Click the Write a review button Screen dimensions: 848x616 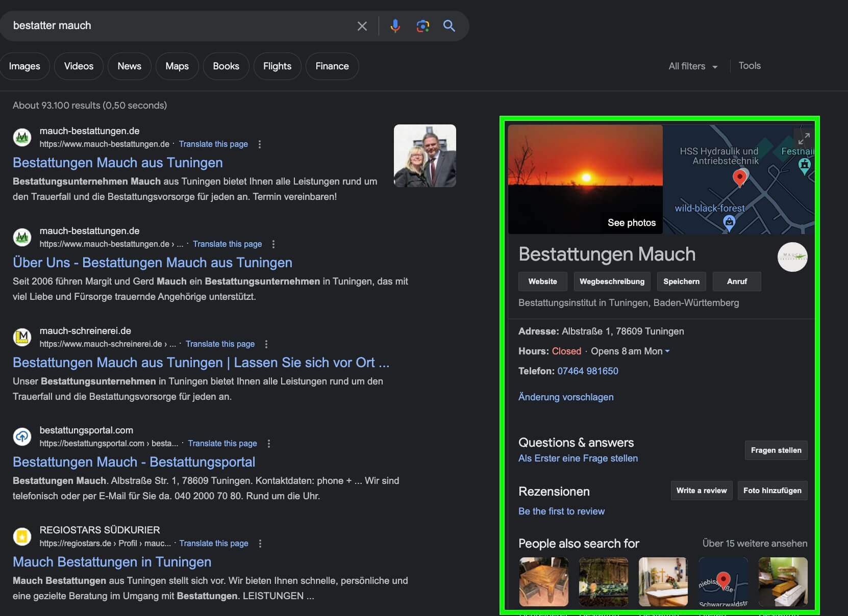[702, 491]
